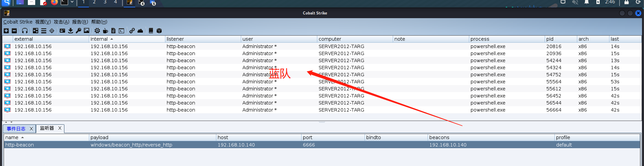
Task: Open the 报告(R) menu
Action: [x=80, y=22]
